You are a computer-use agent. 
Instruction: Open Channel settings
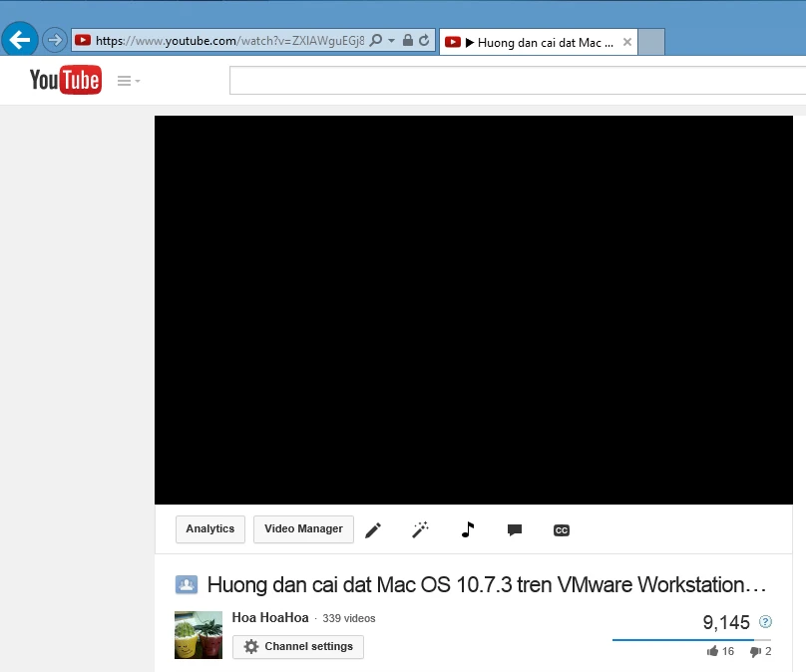click(298, 647)
